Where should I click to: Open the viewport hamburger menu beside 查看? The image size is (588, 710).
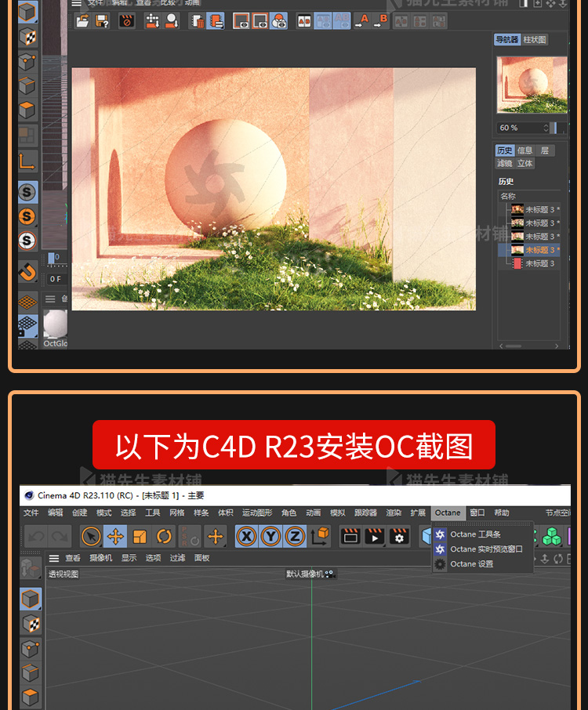54,558
